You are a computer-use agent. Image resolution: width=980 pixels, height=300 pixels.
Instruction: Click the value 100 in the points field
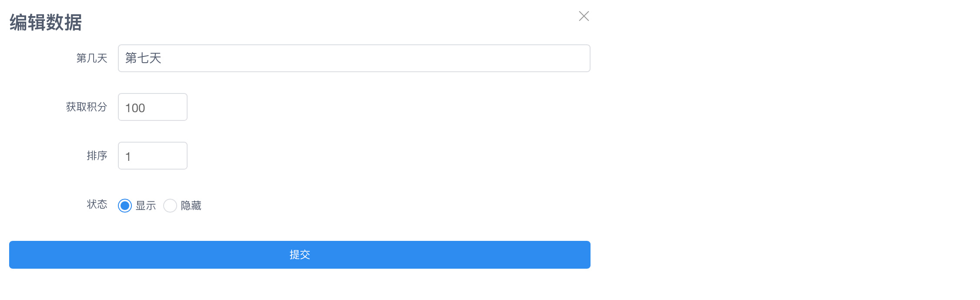[x=135, y=108]
